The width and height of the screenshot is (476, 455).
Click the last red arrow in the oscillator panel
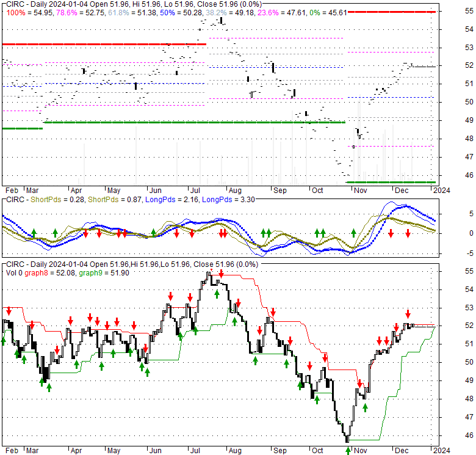[x=408, y=233]
